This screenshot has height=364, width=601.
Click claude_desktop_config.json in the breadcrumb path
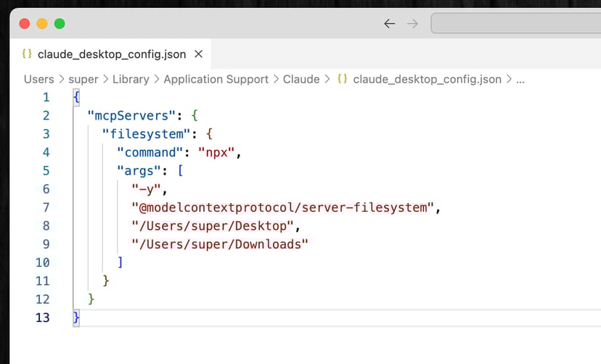[427, 79]
